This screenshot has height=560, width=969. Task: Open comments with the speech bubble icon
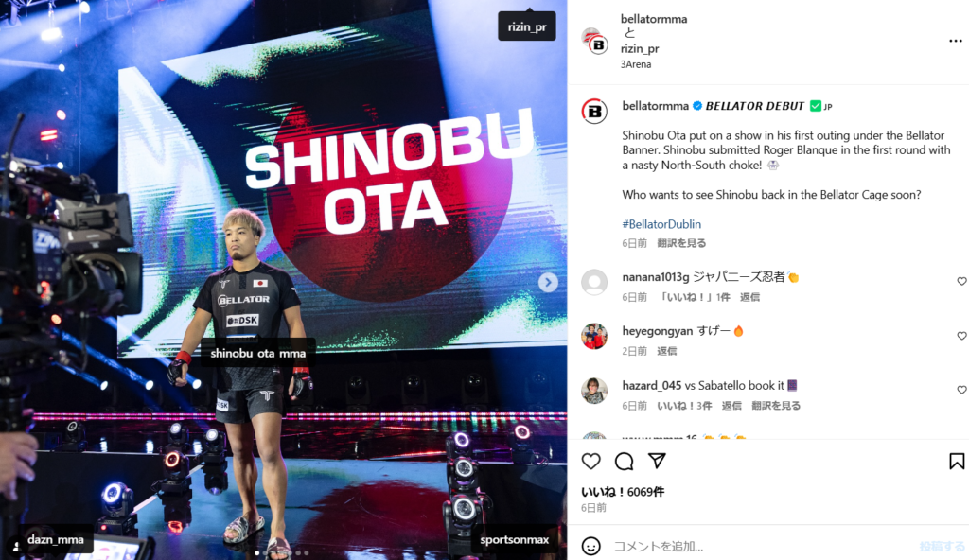625,461
